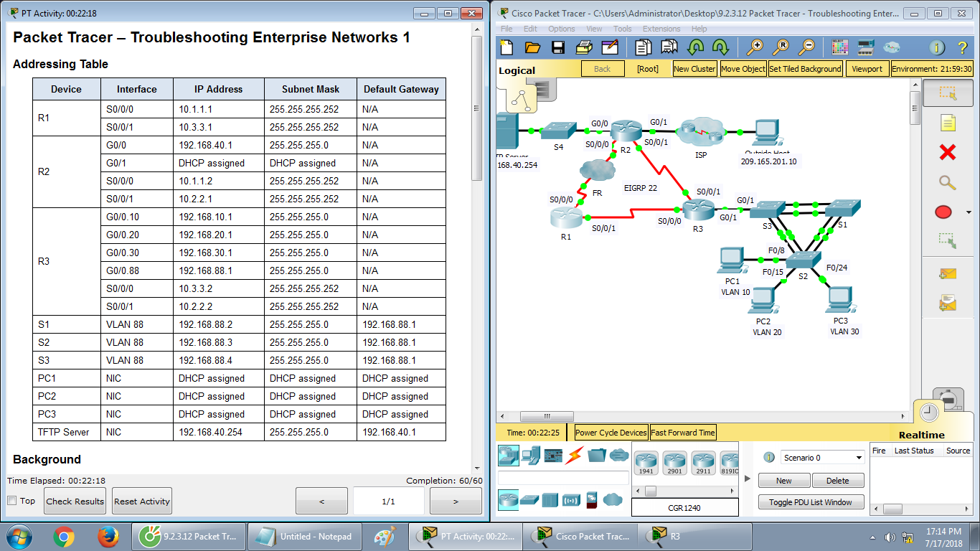The width and height of the screenshot is (980, 551).
Task: Open the File menu
Action: tap(507, 29)
